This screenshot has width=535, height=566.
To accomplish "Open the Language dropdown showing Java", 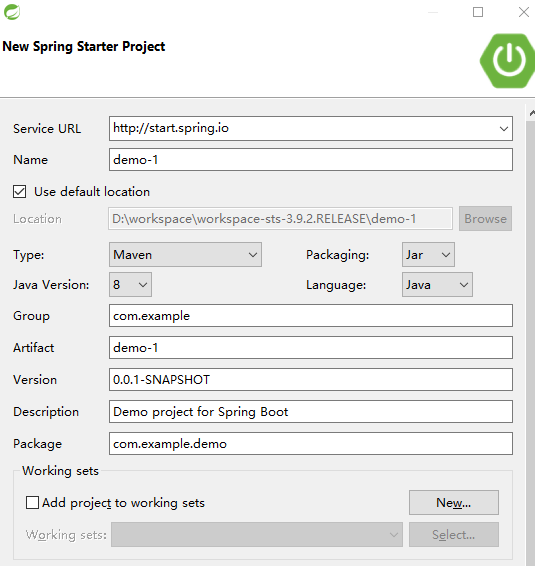I will pyautogui.click(x=437, y=284).
